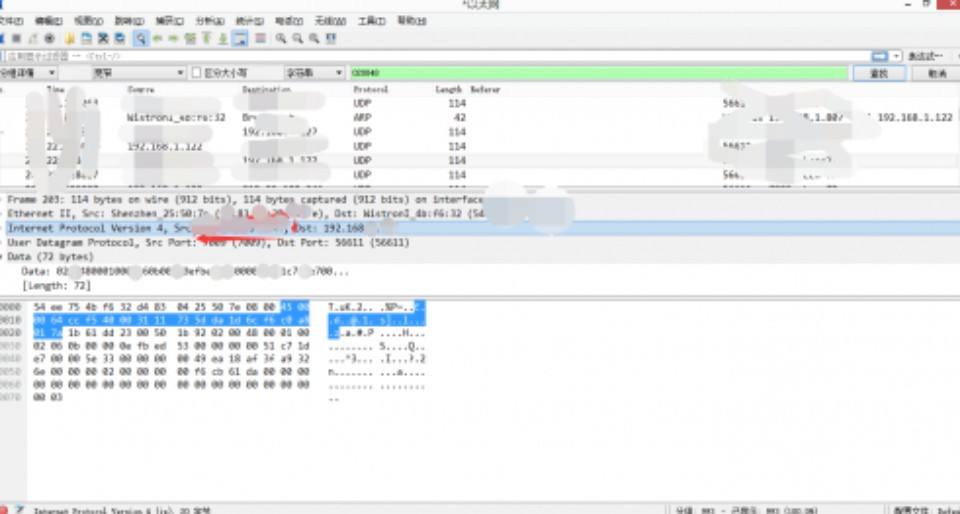Open the 视图 (View) menu
The height and width of the screenshot is (514, 960).
click(88, 21)
